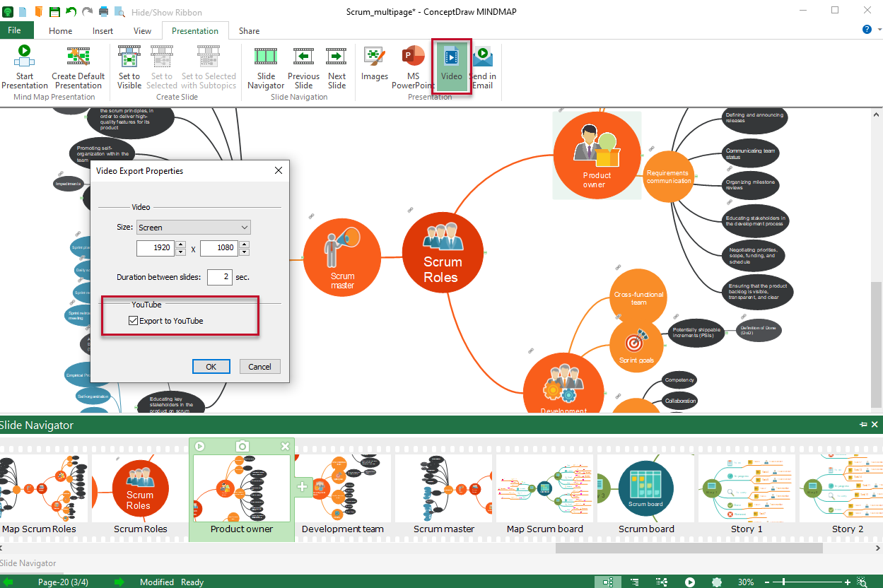Increase the 1920 width with up arrow
Screen dimensions: 883x588
pyautogui.click(x=181, y=245)
